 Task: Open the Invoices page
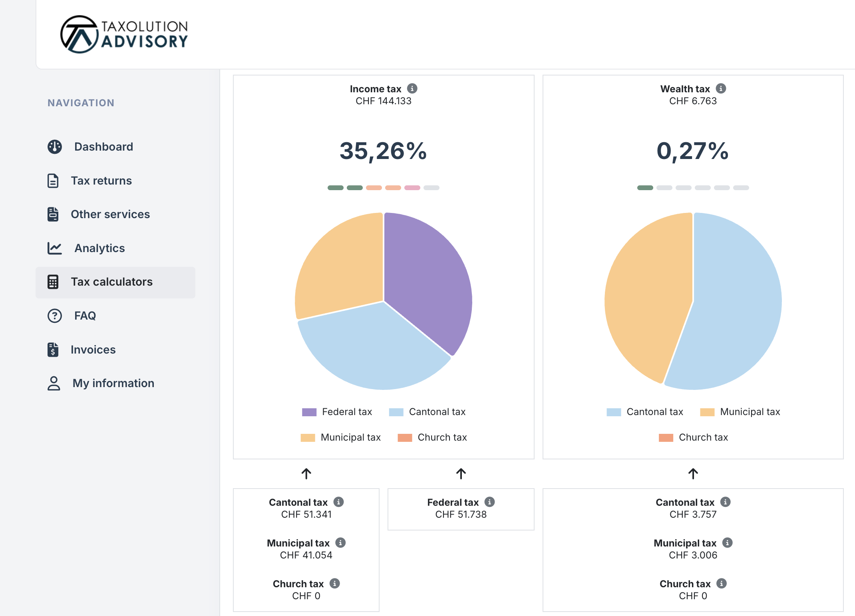(x=93, y=350)
